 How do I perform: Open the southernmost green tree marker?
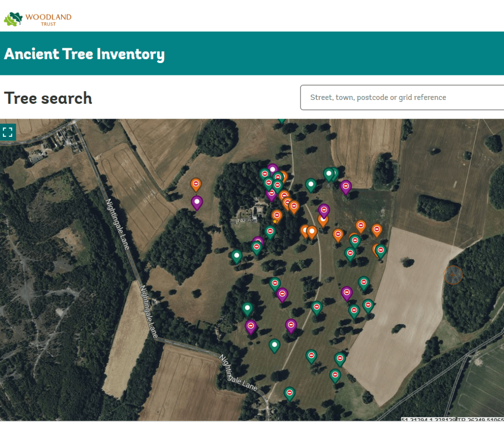coord(290,392)
